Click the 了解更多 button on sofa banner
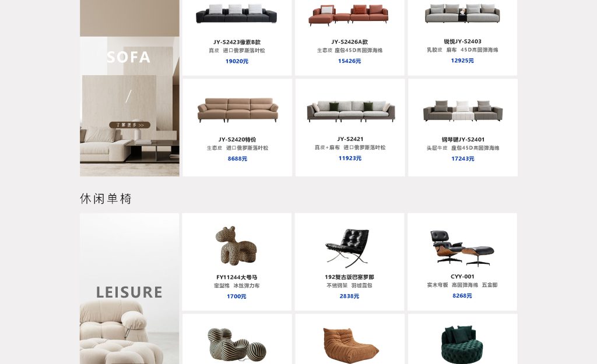The image size is (597, 364). [x=130, y=125]
